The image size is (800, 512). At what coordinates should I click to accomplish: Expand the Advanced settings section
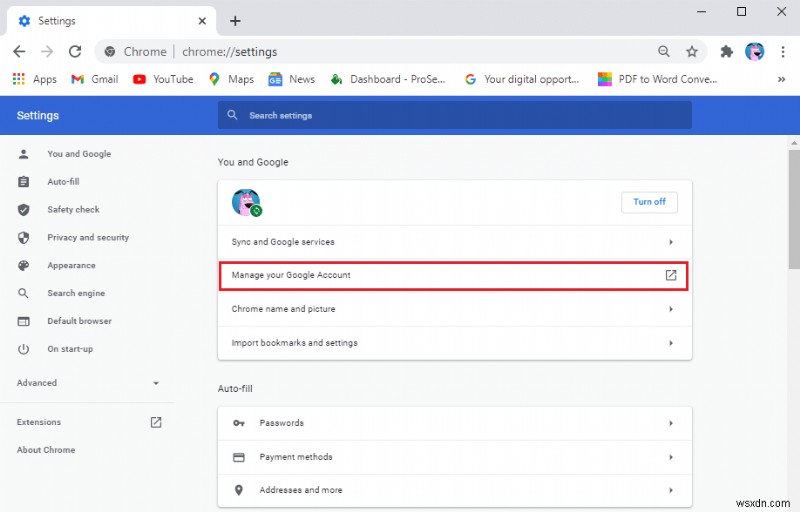88,383
